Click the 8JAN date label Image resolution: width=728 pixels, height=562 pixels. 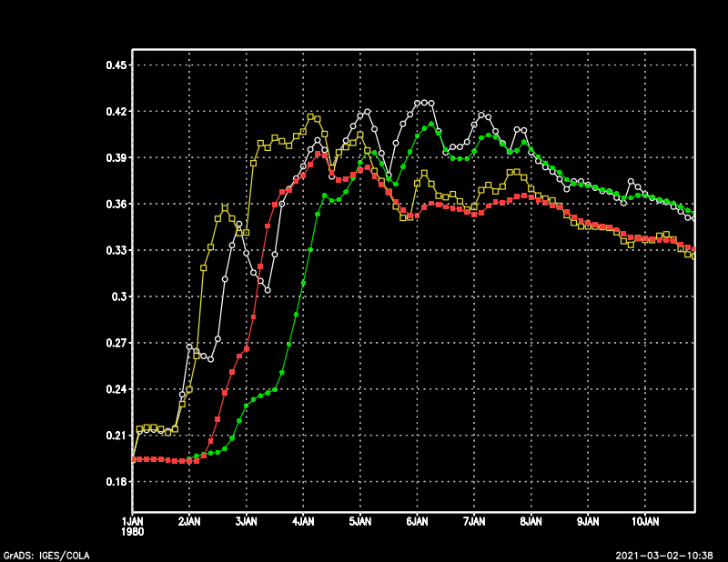pos(531,523)
